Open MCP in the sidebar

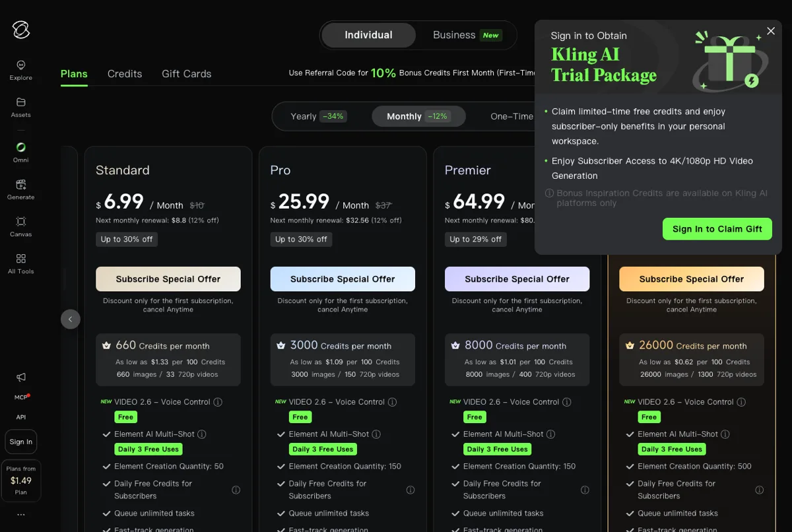[x=21, y=397]
